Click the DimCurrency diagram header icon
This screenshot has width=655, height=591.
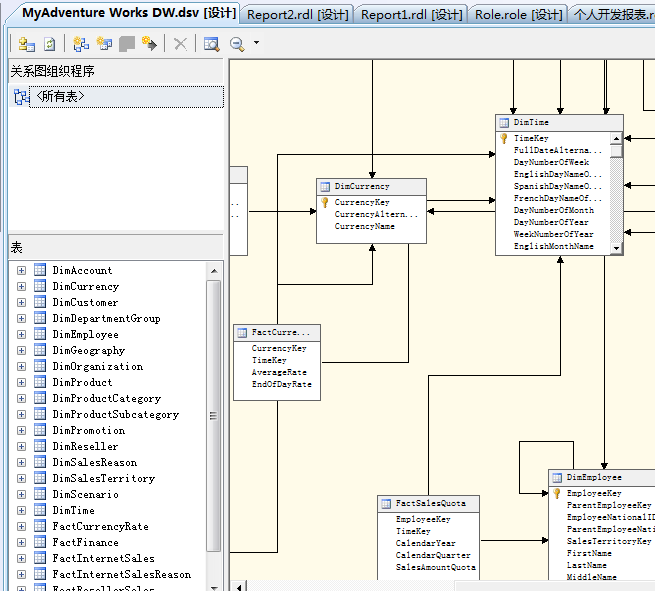(325, 187)
